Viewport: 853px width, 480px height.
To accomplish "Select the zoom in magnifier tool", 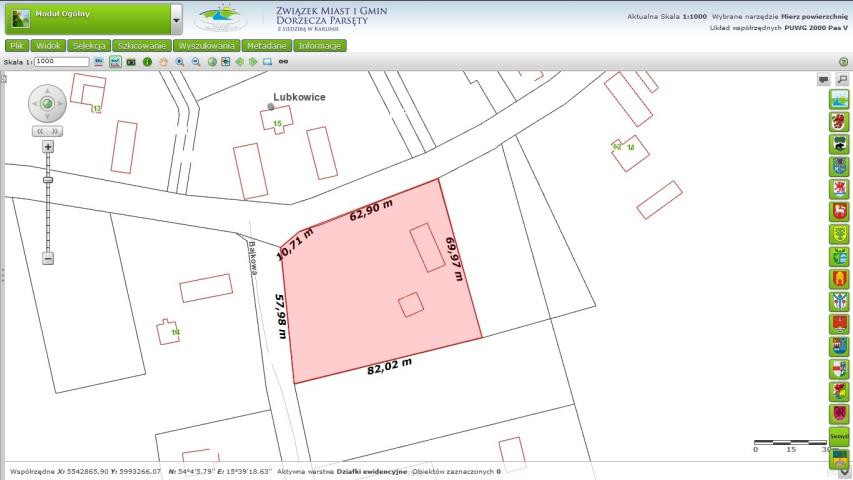I will (x=180, y=62).
